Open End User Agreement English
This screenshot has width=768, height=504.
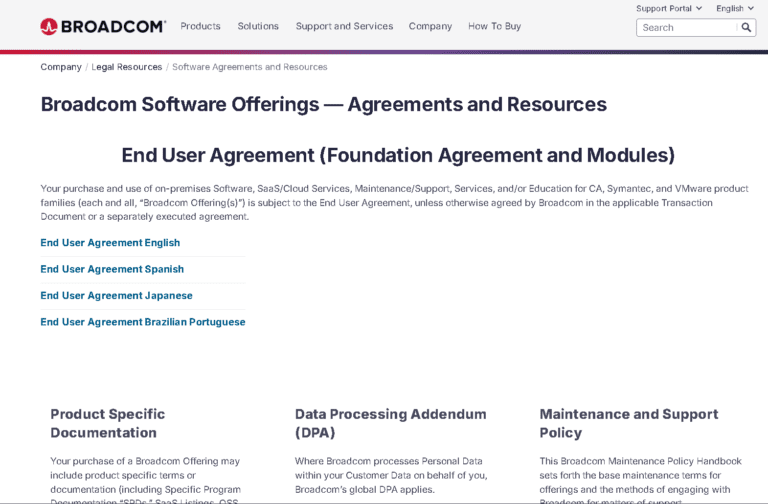click(110, 243)
